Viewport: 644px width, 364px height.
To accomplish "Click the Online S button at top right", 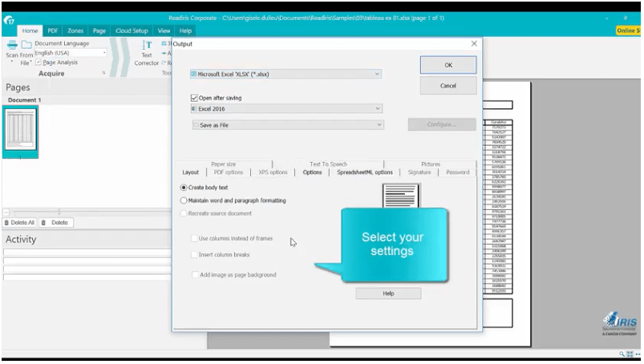I will 628,30.
